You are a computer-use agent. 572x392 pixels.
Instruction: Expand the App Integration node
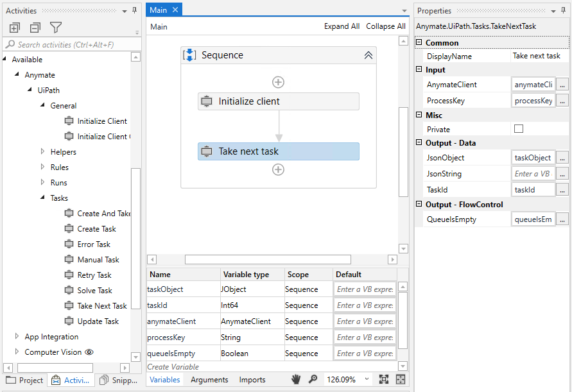17,336
